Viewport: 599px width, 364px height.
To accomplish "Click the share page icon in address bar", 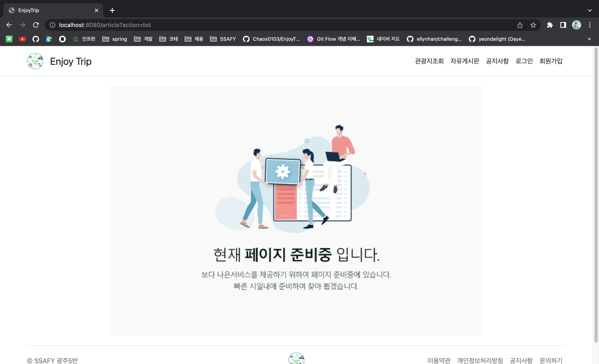I will (520, 25).
